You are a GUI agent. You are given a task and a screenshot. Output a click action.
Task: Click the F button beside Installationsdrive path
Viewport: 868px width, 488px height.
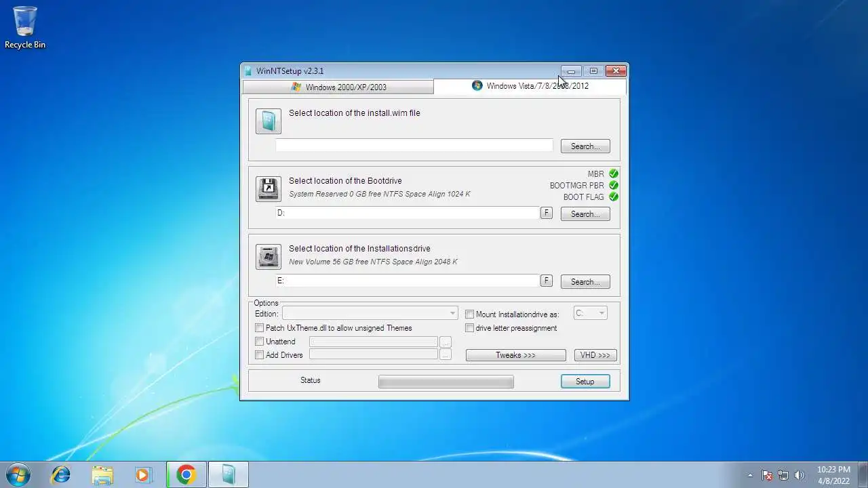click(547, 281)
